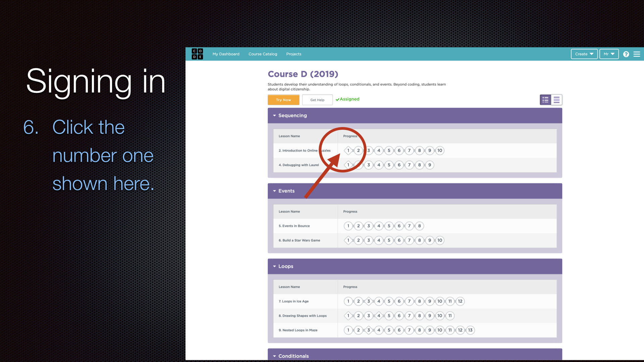This screenshot has width=644, height=362.
Task: Open level 12 of Loops in Ice Age
Action: pos(460,301)
